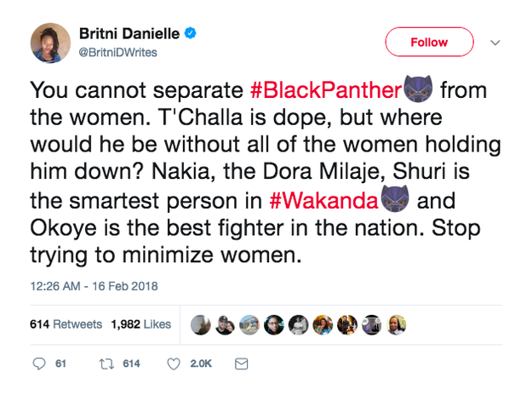Screen dimensions: 532x395
Task: Retweet this tweet using the retweet icon
Action: click(x=108, y=364)
